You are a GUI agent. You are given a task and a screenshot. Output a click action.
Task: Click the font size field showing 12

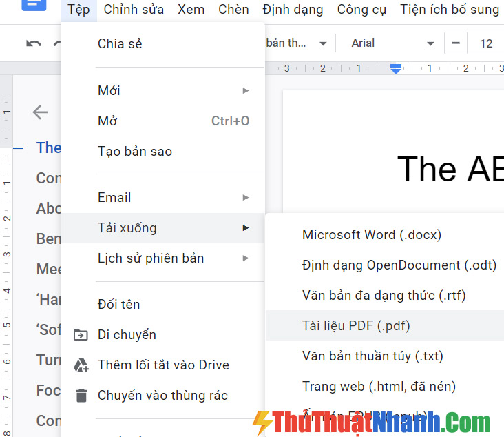point(485,43)
